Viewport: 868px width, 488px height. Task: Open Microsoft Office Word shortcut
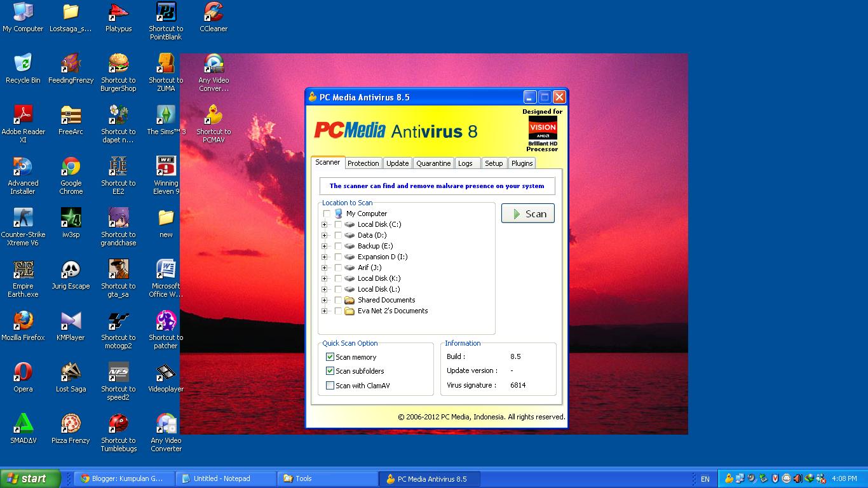pos(166,279)
